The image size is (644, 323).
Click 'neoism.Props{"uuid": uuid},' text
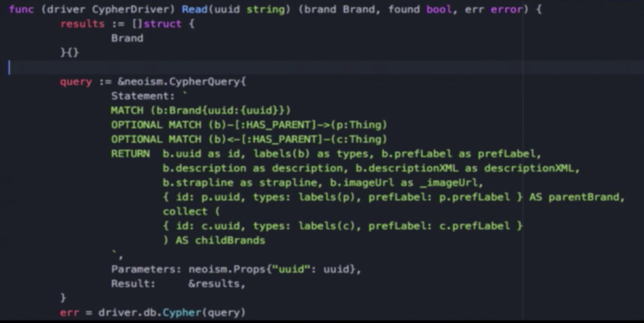pos(275,269)
